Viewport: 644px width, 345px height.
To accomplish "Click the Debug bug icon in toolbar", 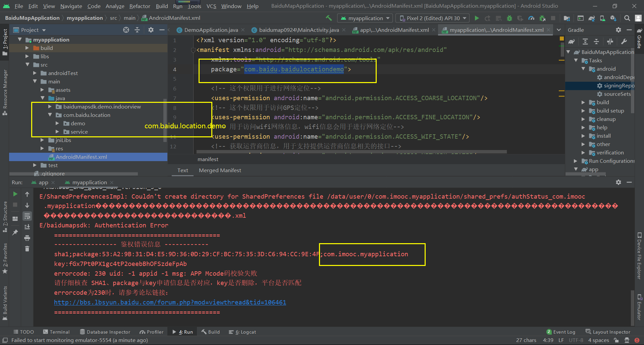I will tap(509, 18).
